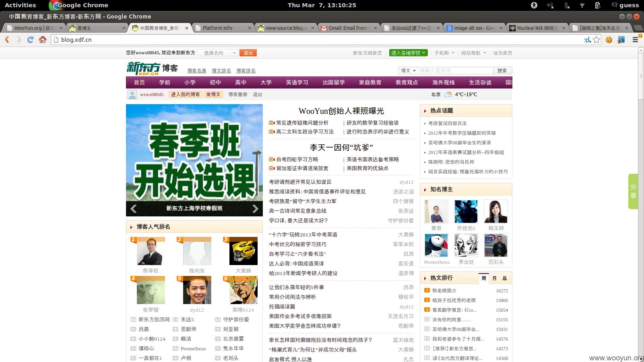Open the green 分享 share side tab
Screen dimensions: 644x362
point(633,191)
